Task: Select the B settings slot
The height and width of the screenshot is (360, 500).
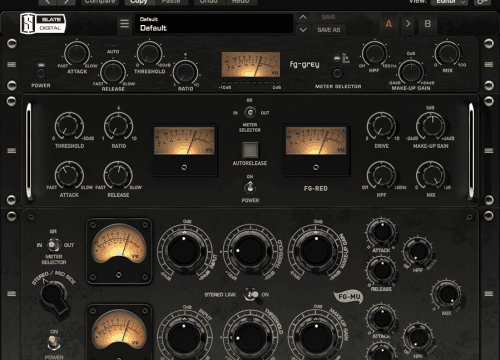Action: tap(428, 24)
